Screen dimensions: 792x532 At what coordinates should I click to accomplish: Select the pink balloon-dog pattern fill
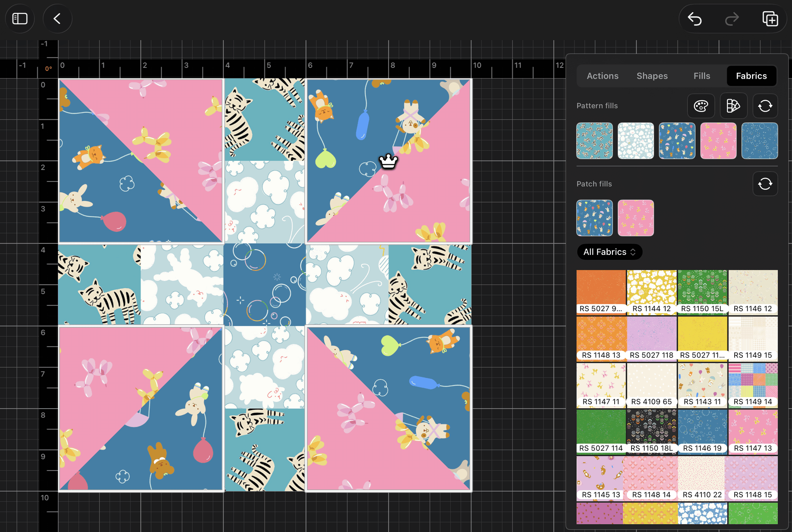coord(718,141)
